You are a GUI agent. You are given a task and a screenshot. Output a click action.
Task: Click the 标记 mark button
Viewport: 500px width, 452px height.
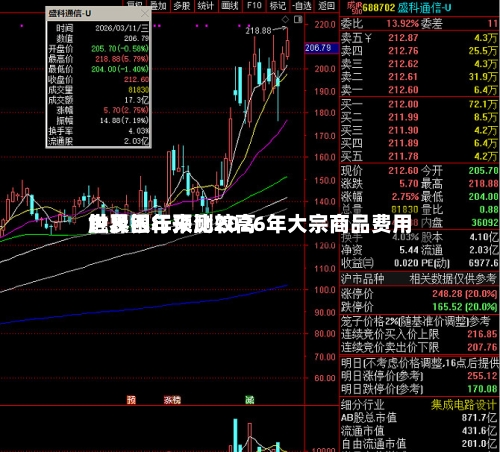coord(278,5)
